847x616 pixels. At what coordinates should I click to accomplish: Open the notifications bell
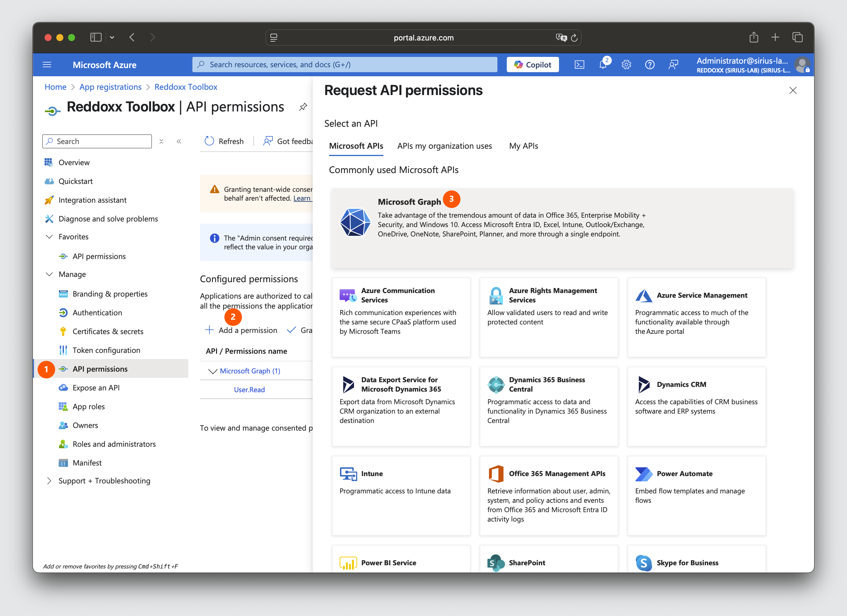(603, 65)
